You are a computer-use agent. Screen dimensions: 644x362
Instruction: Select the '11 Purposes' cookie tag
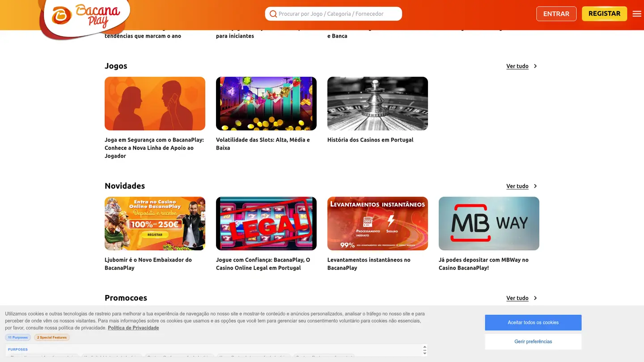[x=18, y=337]
